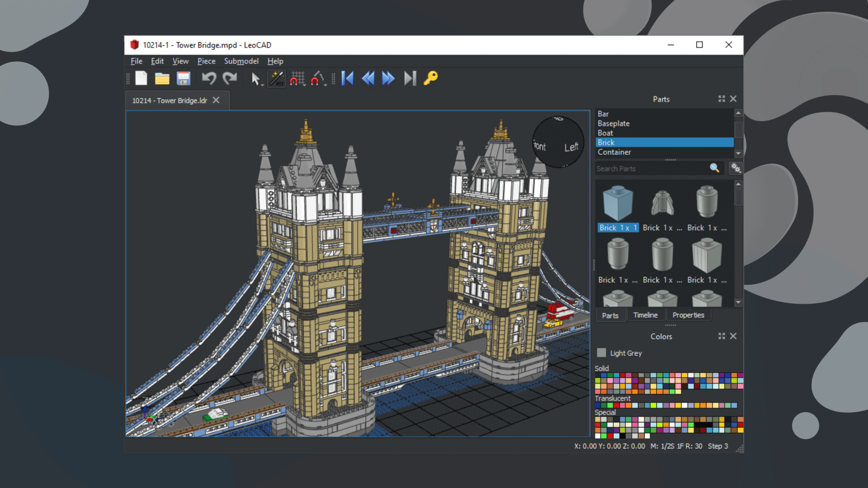Open the Submodel menu

point(241,61)
